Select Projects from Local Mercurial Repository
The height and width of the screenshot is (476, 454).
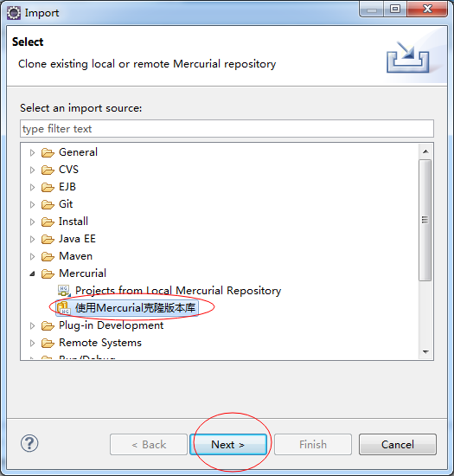178,291
